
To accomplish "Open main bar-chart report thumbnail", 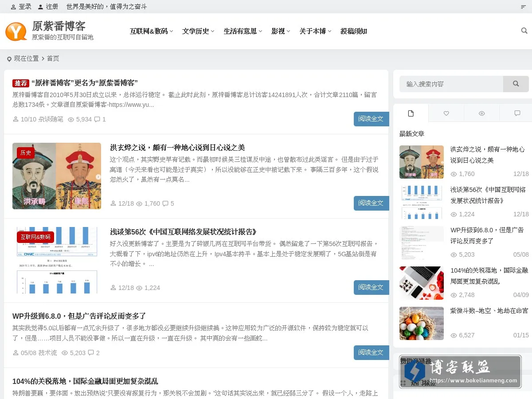I will point(57,260).
